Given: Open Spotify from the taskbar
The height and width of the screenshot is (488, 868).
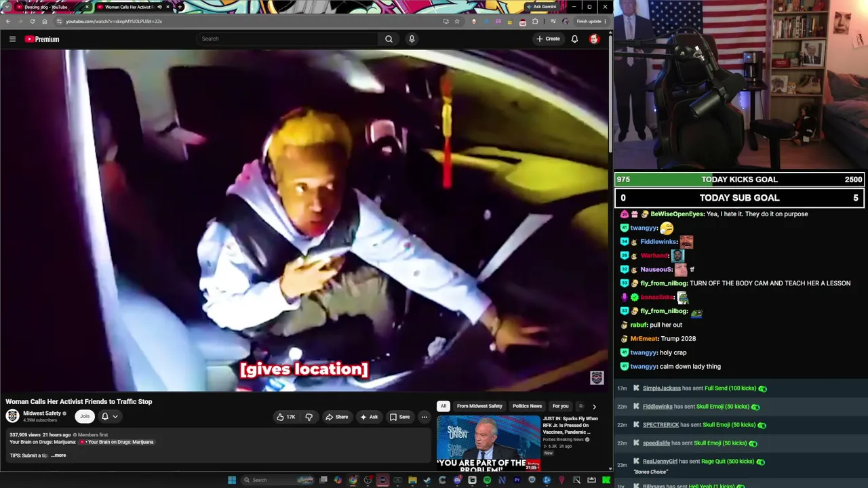Looking at the screenshot, I should click(487, 480).
